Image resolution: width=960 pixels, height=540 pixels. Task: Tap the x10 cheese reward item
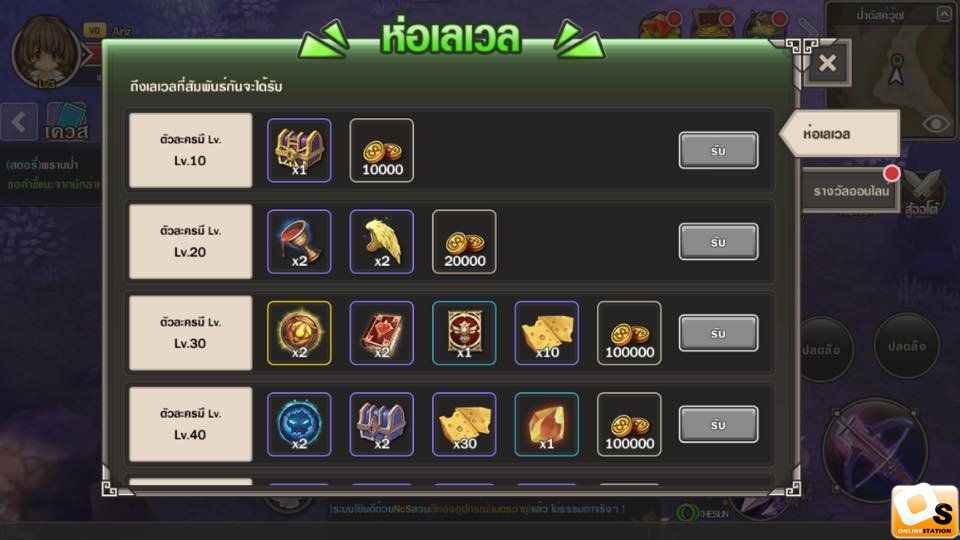pos(547,333)
